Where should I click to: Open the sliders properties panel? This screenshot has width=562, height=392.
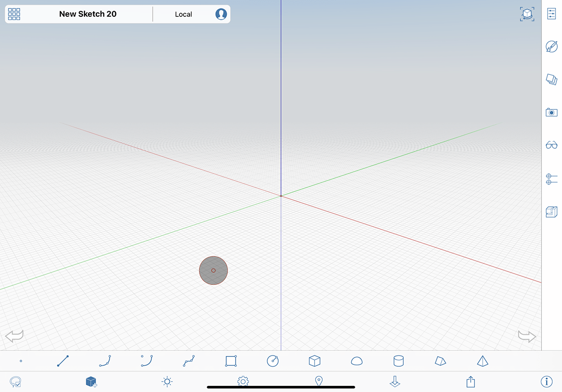(552, 14)
